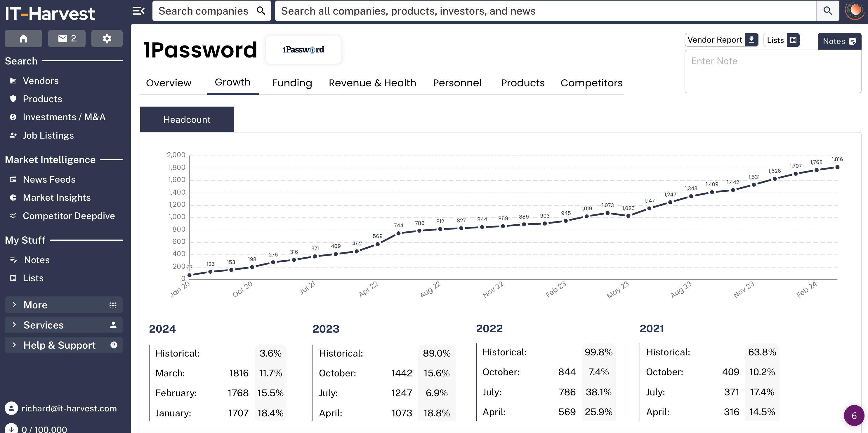
Task: Click the News Feeds icon
Action: point(13,179)
